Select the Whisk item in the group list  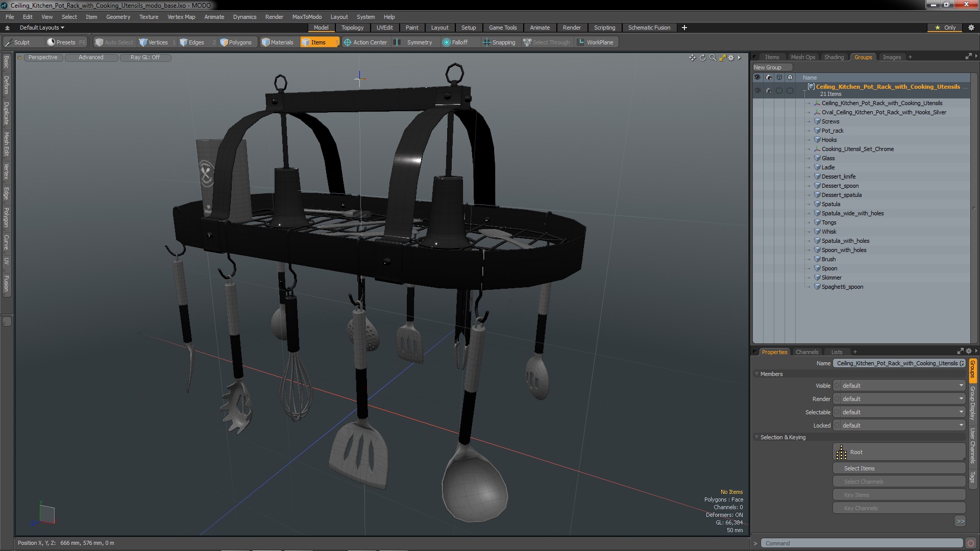tap(829, 232)
